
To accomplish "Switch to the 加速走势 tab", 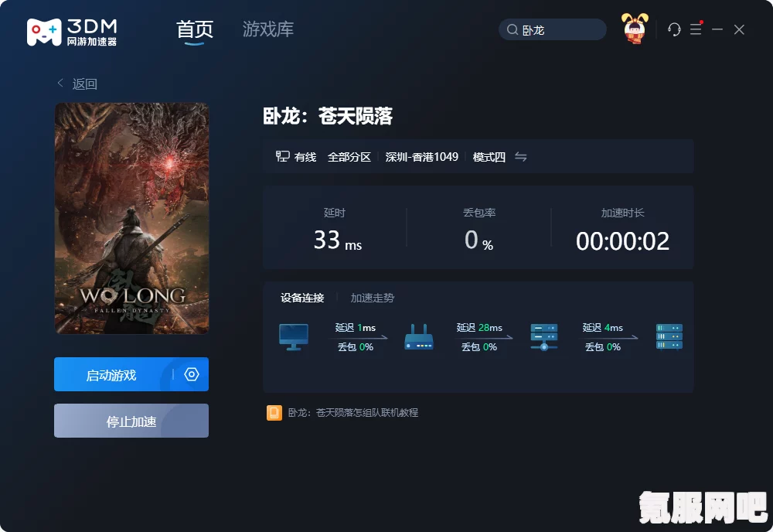I will [x=373, y=298].
